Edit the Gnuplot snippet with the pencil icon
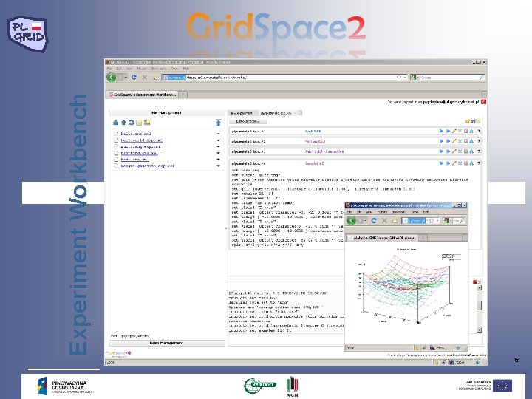The width and height of the screenshot is (532, 399). [x=454, y=163]
